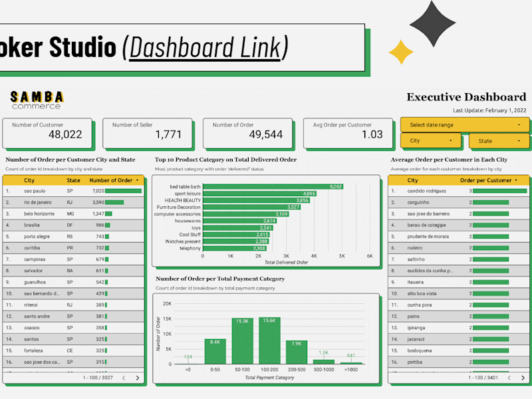The width and height of the screenshot is (532, 399).
Task: Click the fortaleza city cell
Action: [33, 350]
